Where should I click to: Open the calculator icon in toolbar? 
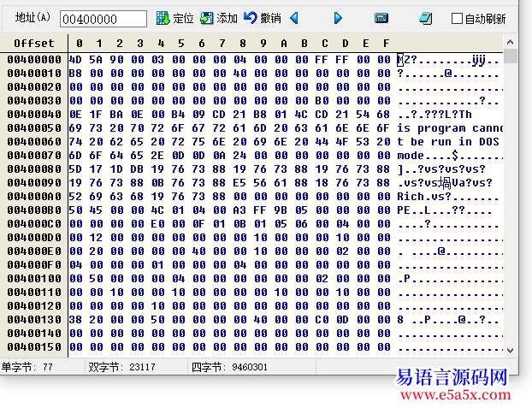tap(381, 18)
